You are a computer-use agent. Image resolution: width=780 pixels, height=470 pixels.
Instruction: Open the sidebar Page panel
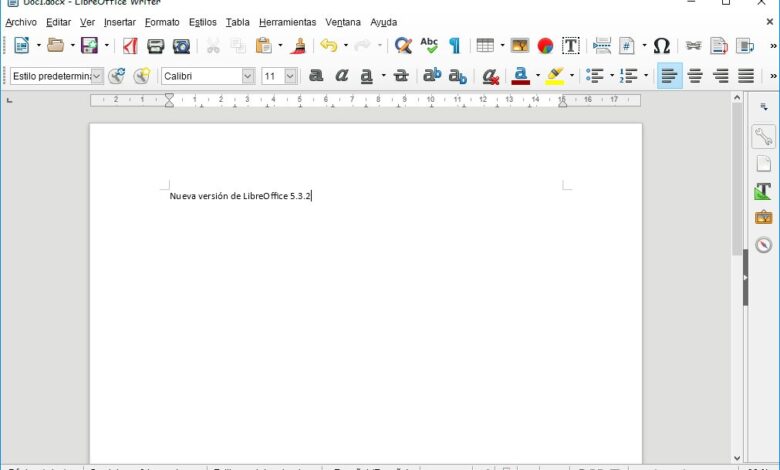[763, 163]
